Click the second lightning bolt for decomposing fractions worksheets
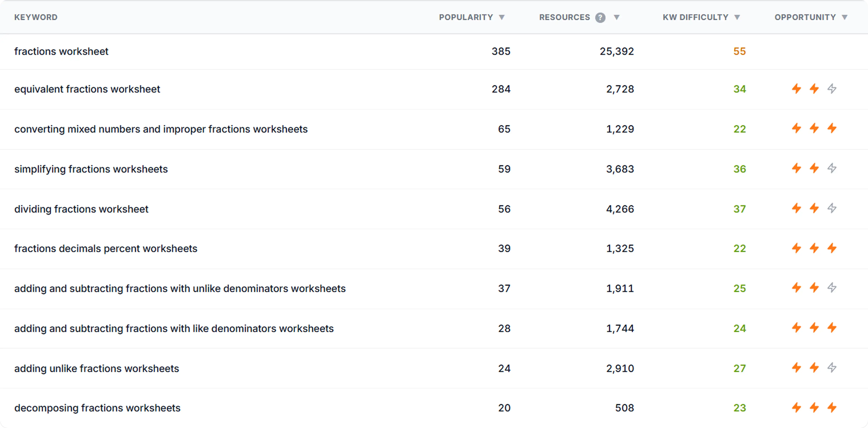The height and width of the screenshot is (428, 868). coord(814,407)
